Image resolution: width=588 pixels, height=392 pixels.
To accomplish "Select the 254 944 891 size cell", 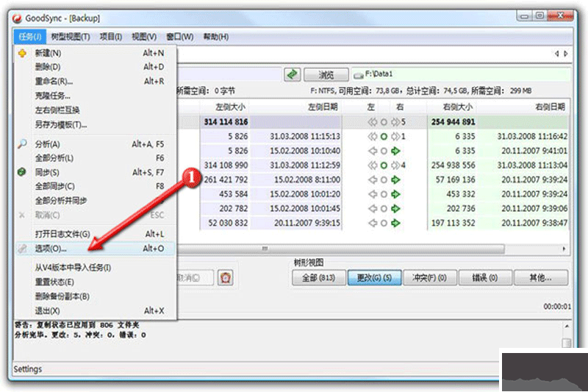I will click(453, 122).
